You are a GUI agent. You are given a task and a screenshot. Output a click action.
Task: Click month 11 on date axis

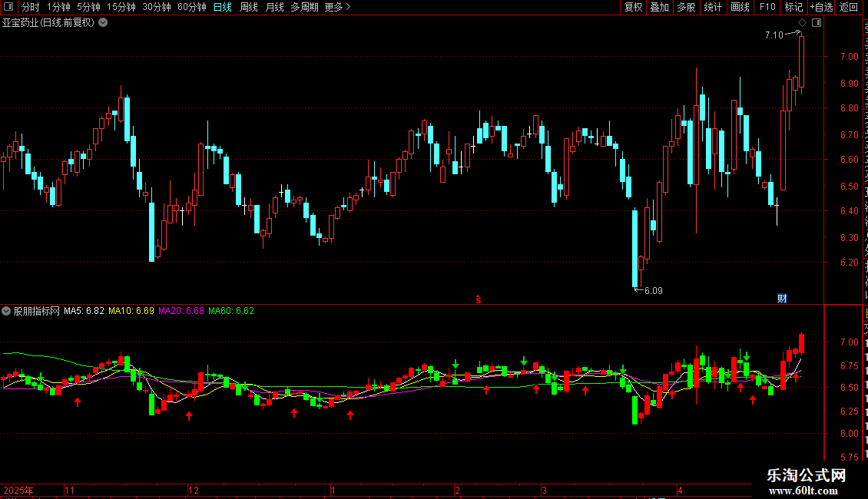69,490
